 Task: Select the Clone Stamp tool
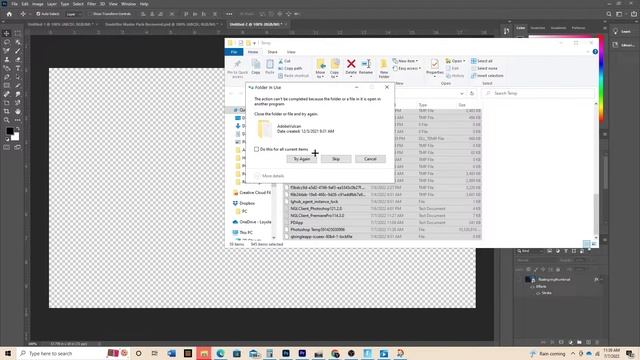7,60
